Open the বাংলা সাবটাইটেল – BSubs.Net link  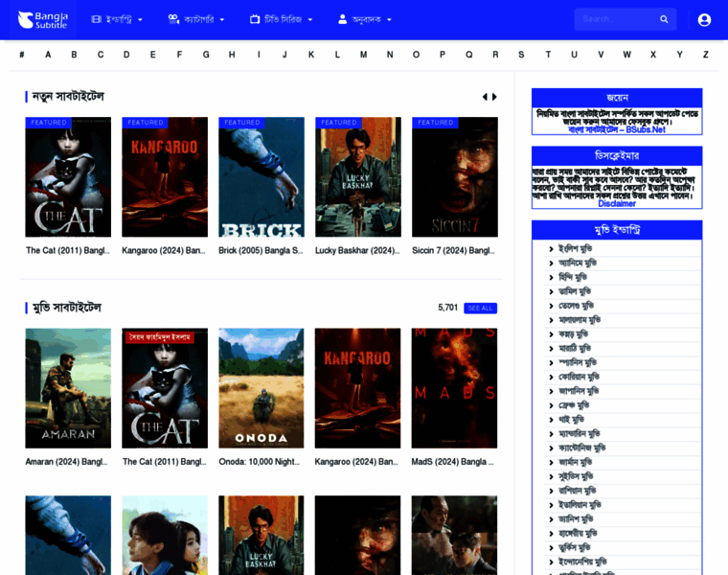coord(617,130)
